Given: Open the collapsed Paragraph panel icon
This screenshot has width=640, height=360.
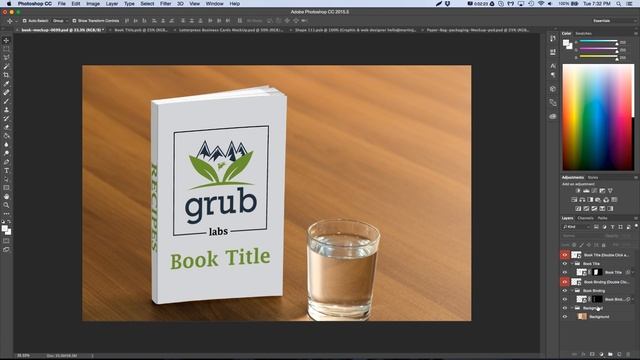Looking at the screenshot, I should point(553,75).
